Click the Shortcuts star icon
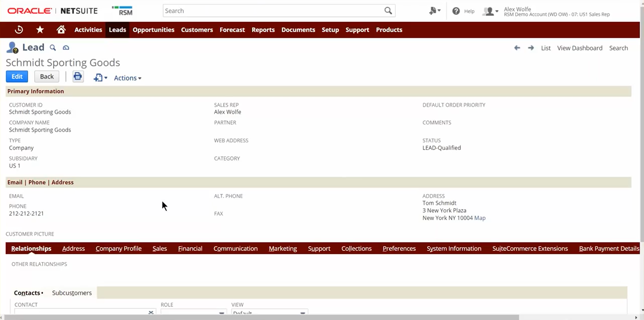This screenshot has height=320, width=644. pos(40,30)
